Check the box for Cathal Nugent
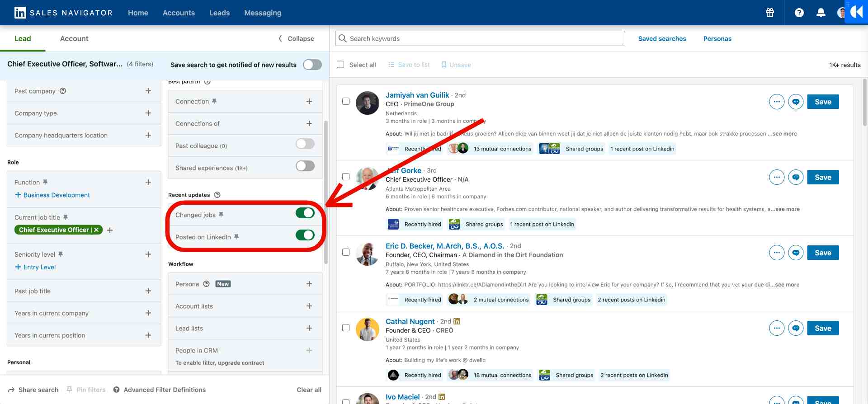 point(346,328)
